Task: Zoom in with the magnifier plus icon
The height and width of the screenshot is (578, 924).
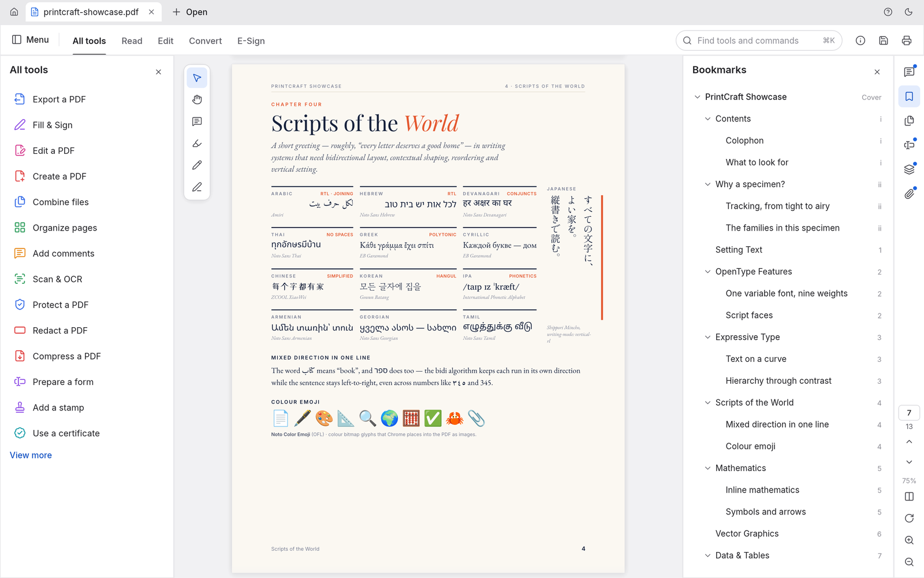Action: point(909,540)
